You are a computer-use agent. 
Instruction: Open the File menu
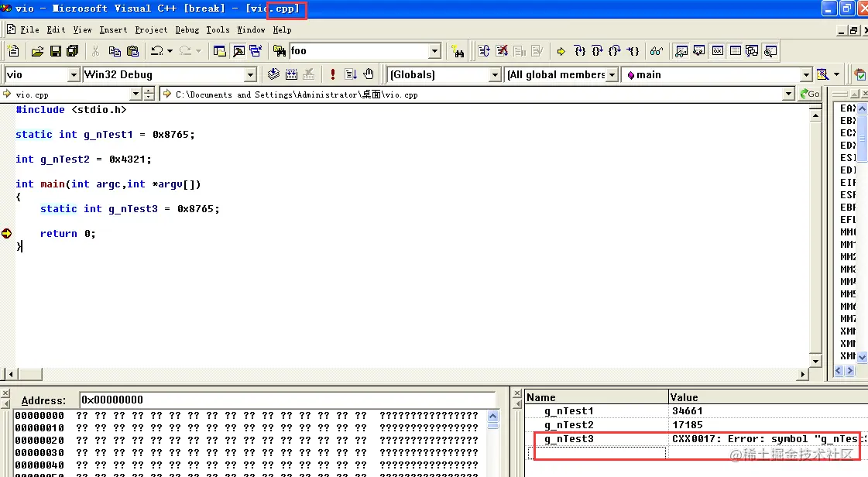[x=29, y=30]
